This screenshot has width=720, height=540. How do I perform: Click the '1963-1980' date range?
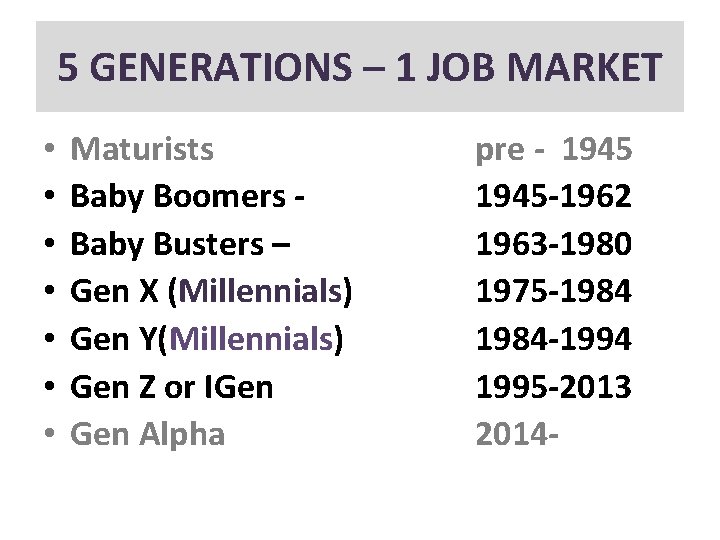coord(553,245)
